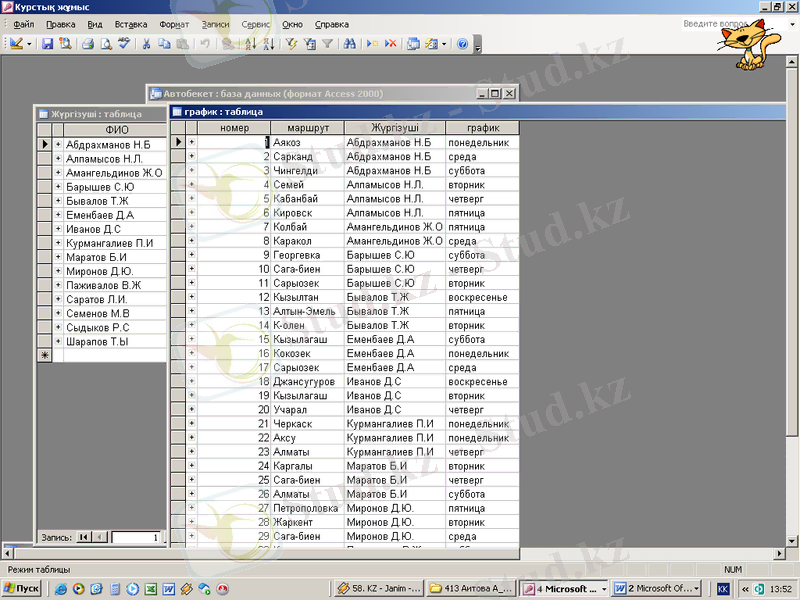The height and width of the screenshot is (600, 800).
Task: Click the record number input field
Action: click(x=137, y=538)
